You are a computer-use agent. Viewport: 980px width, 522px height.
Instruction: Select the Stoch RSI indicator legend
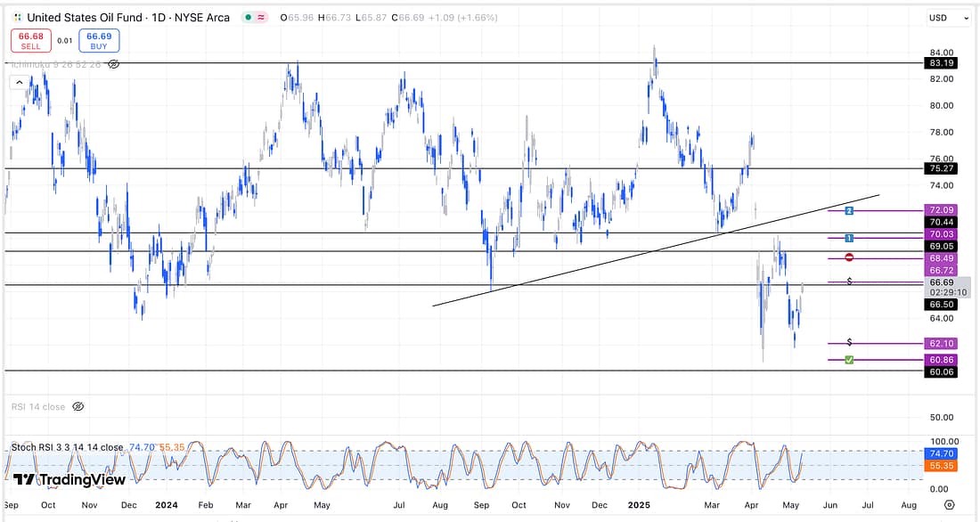67,447
